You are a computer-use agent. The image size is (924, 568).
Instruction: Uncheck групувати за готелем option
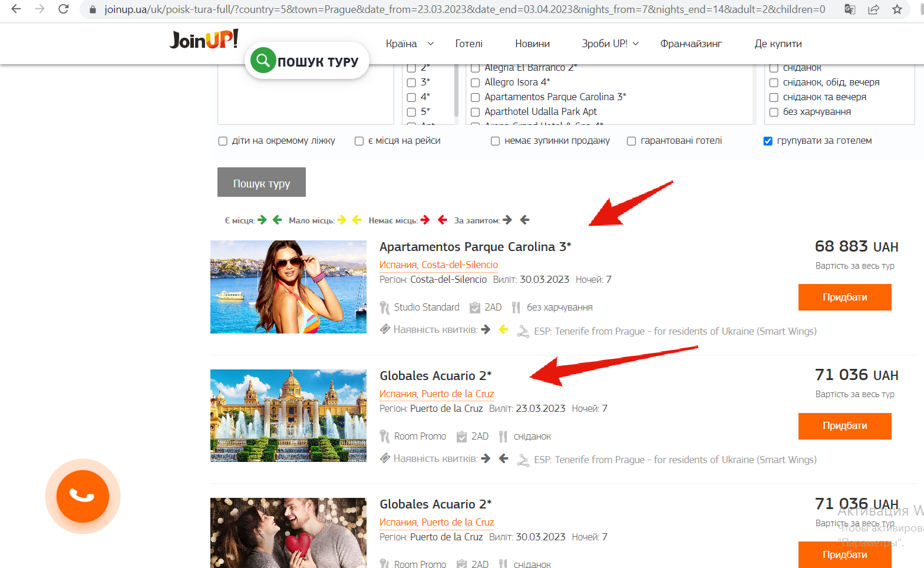point(768,141)
